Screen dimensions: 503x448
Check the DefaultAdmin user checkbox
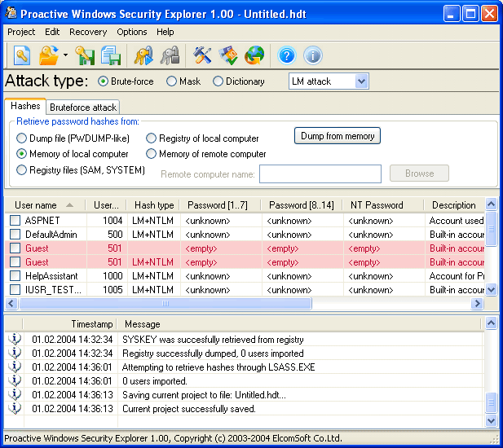15,235
